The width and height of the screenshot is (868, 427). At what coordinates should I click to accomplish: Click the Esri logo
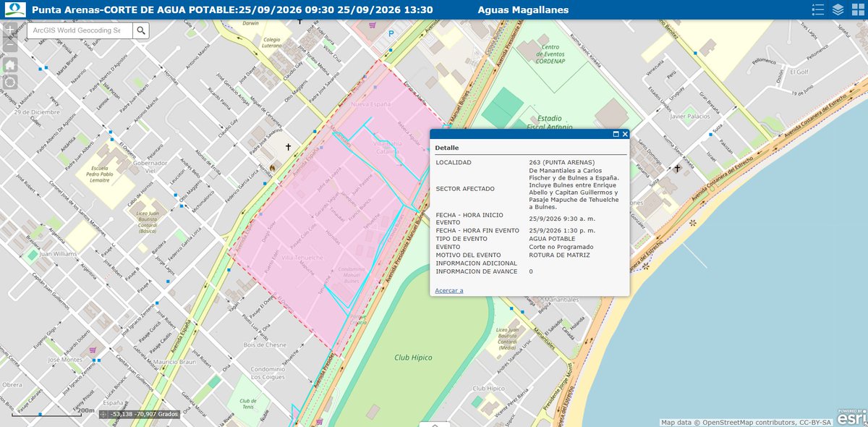point(851,418)
